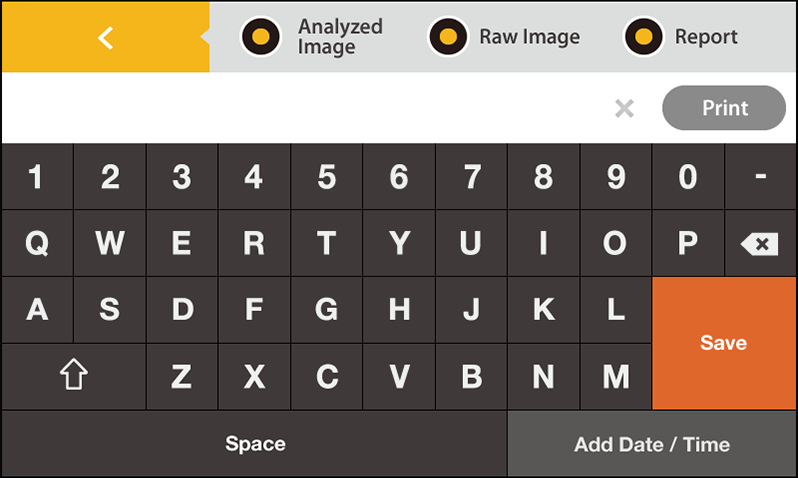Tap the letter Z key

[182, 377]
